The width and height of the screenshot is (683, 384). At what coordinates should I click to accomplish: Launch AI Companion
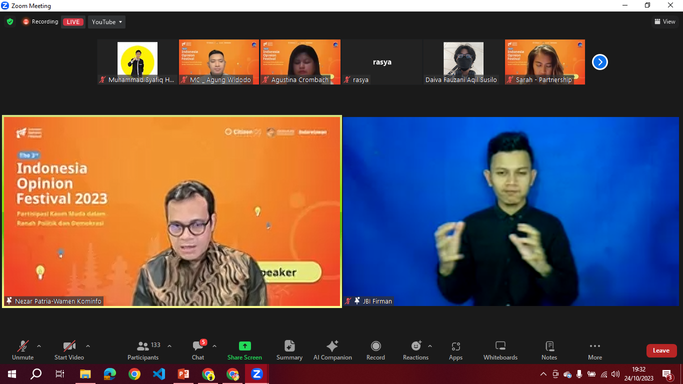tap(332, 350)
